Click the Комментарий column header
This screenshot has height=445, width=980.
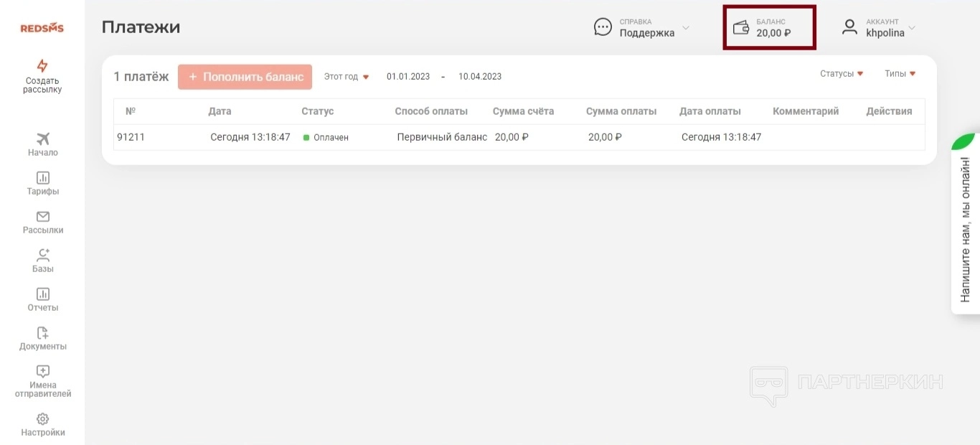[x=806, y=111]
